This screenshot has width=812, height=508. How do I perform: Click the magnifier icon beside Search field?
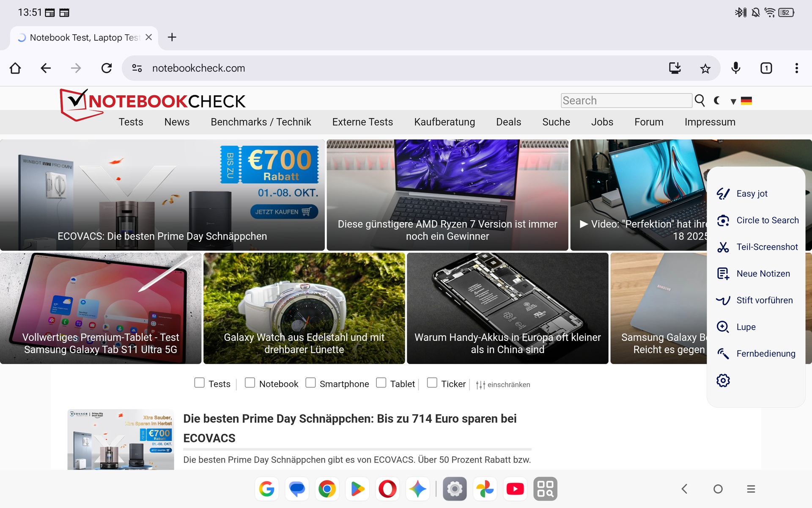pos(700,100)
